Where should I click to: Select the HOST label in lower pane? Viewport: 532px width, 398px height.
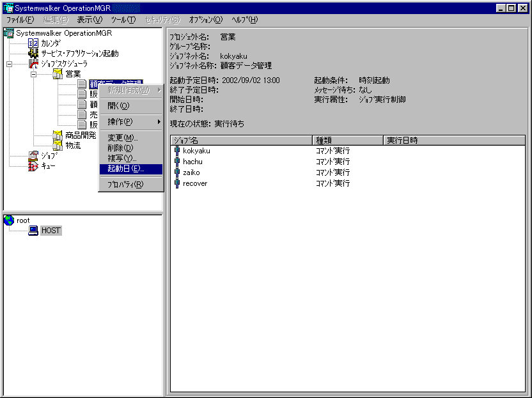51,231
